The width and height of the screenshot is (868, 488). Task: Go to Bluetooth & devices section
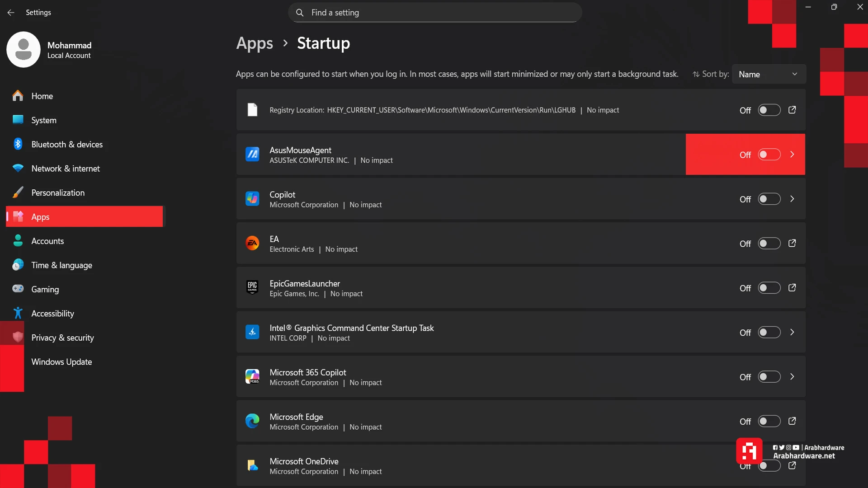click(67, 145)
